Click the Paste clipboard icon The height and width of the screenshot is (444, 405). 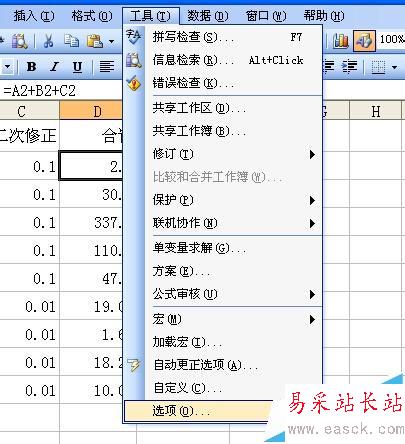click(95, 41)
